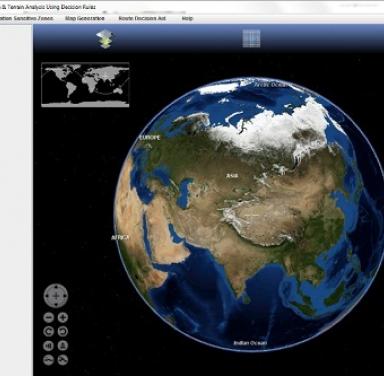Decrease vertical exaggeration with the flatter terrain button

pos(49,360)
